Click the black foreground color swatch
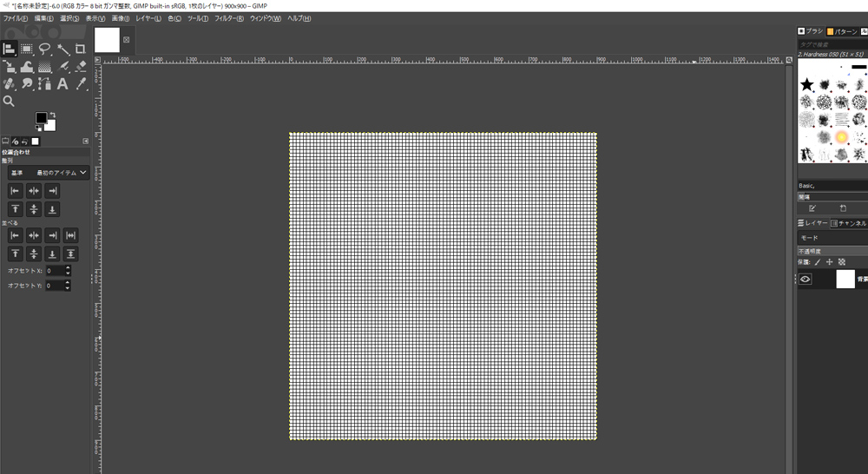 click(41, 118)
